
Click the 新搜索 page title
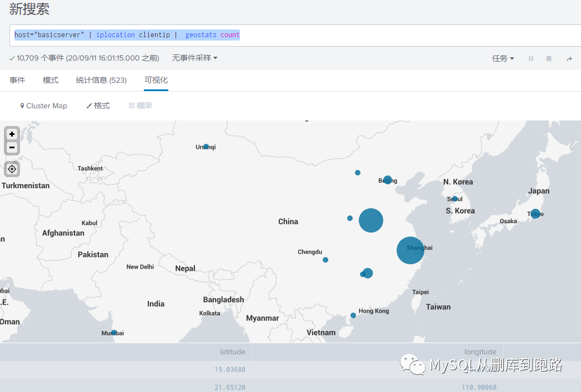click(x=29, y=9)
